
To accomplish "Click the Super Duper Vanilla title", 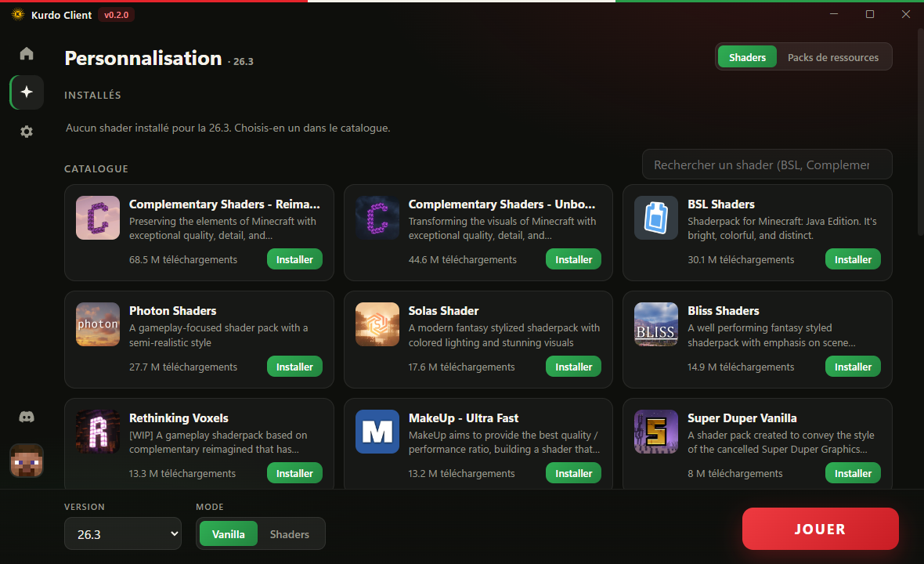I will point(742,418).
